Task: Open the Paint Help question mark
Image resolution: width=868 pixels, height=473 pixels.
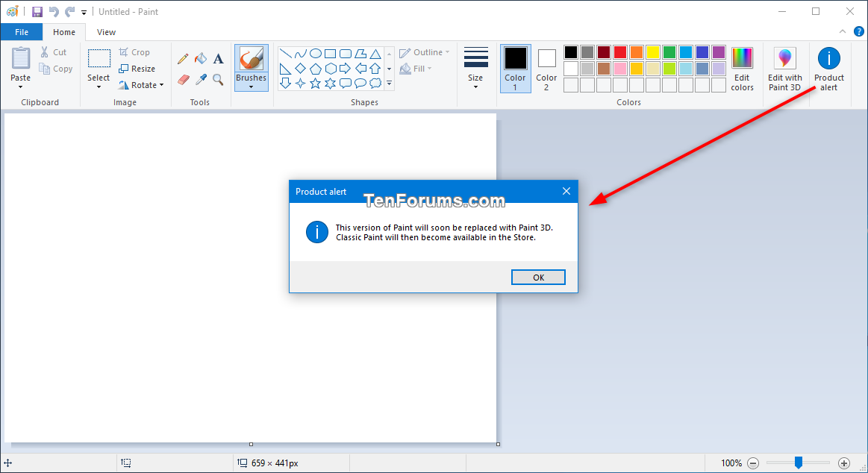Action: coord(858,32)
